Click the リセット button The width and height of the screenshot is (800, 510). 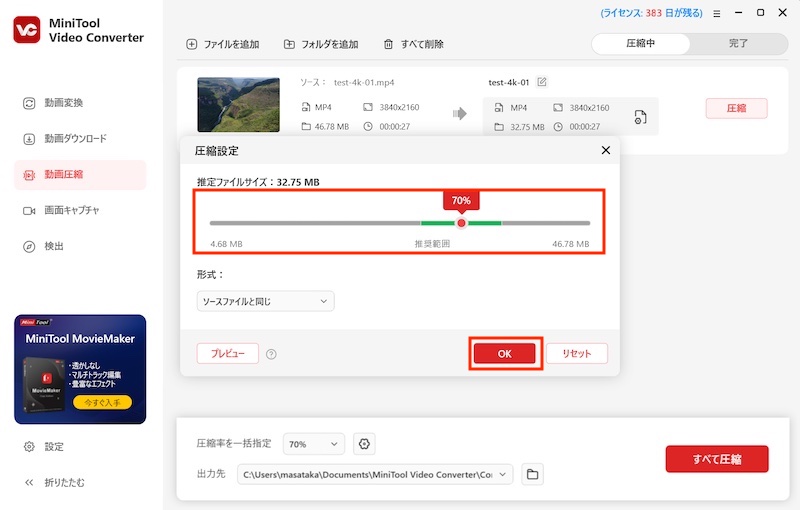[x=577, y=354]
